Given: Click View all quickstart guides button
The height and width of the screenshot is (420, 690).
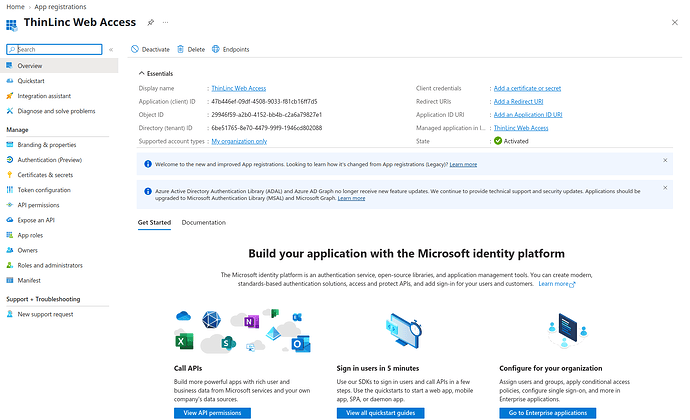Looking at the screenshot, I should pyautogui.click(x=381, y=413).
